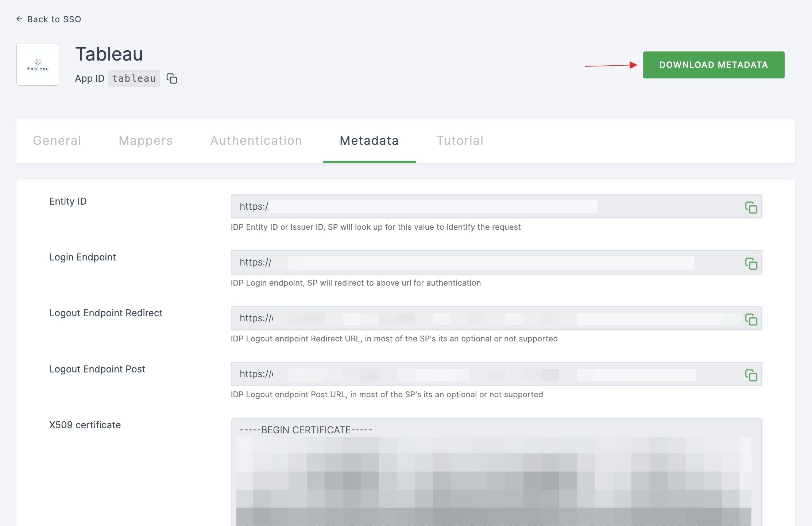Click the X509 certificate label

(85, 425)
